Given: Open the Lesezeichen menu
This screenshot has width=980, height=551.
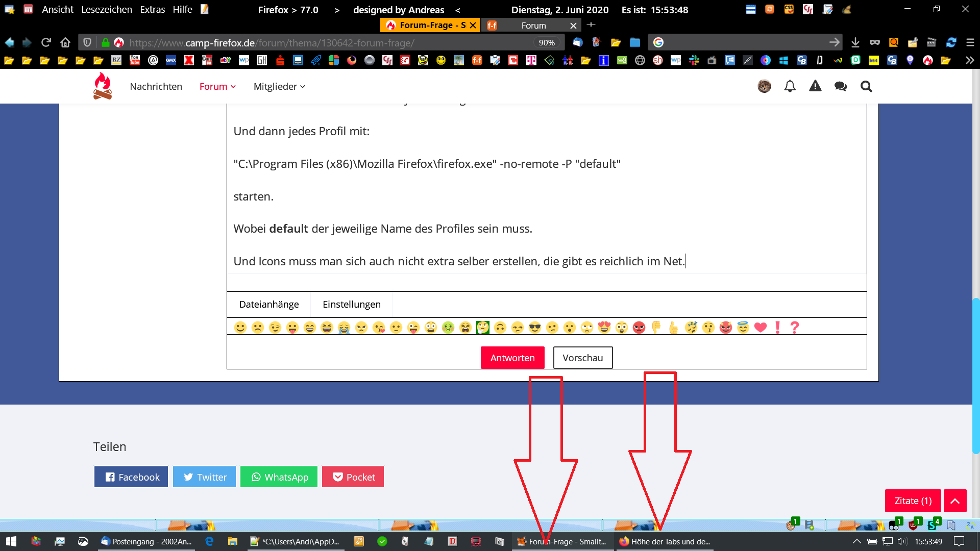Looking at the screenshot, I should click(x=107, y=10).
